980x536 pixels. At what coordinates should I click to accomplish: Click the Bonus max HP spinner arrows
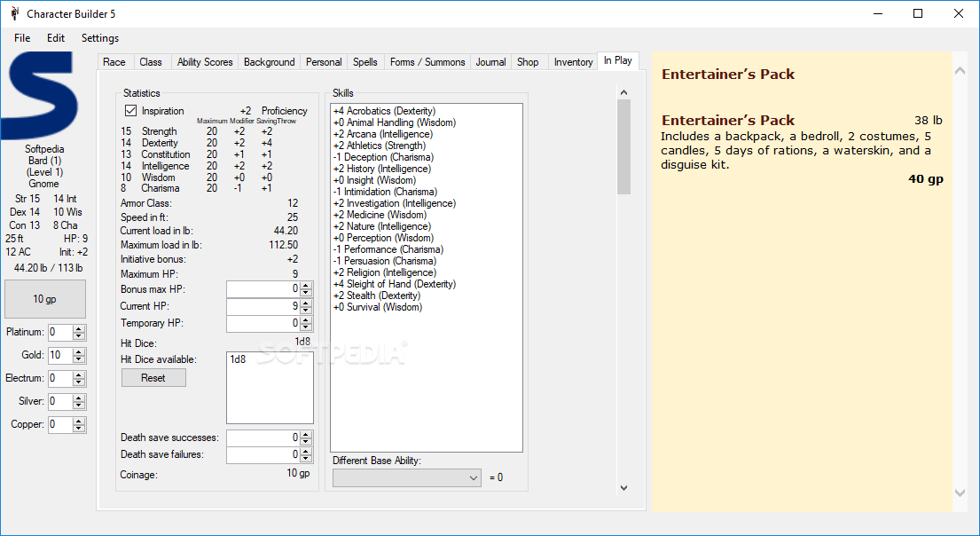(x=306, y=289)
